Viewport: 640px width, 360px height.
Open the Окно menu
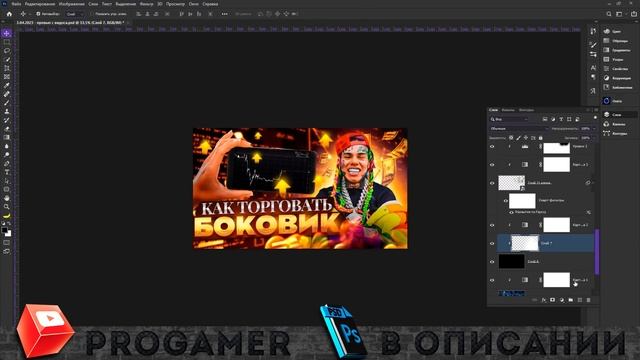[193, 4]
